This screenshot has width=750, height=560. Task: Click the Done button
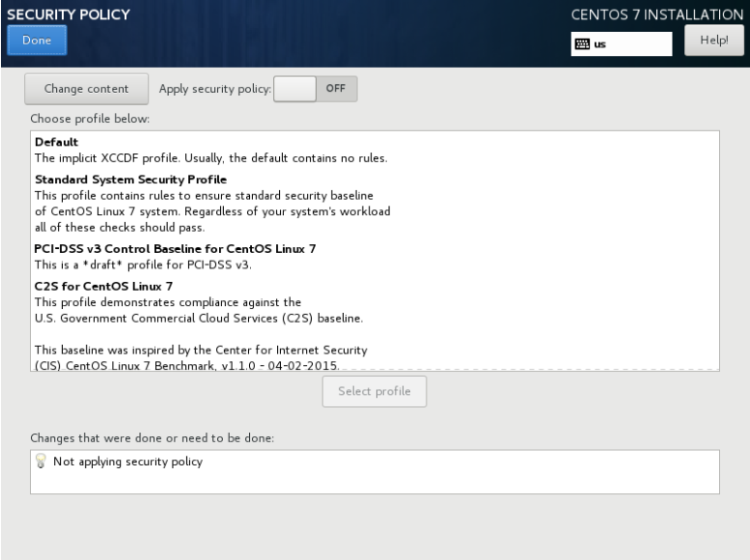coord(37,40)
